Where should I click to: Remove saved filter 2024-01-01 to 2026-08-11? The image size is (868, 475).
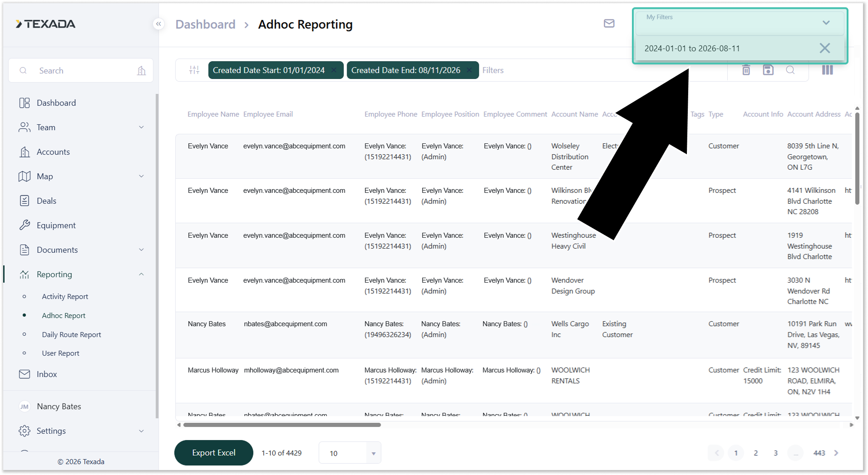tap(825, 48)
